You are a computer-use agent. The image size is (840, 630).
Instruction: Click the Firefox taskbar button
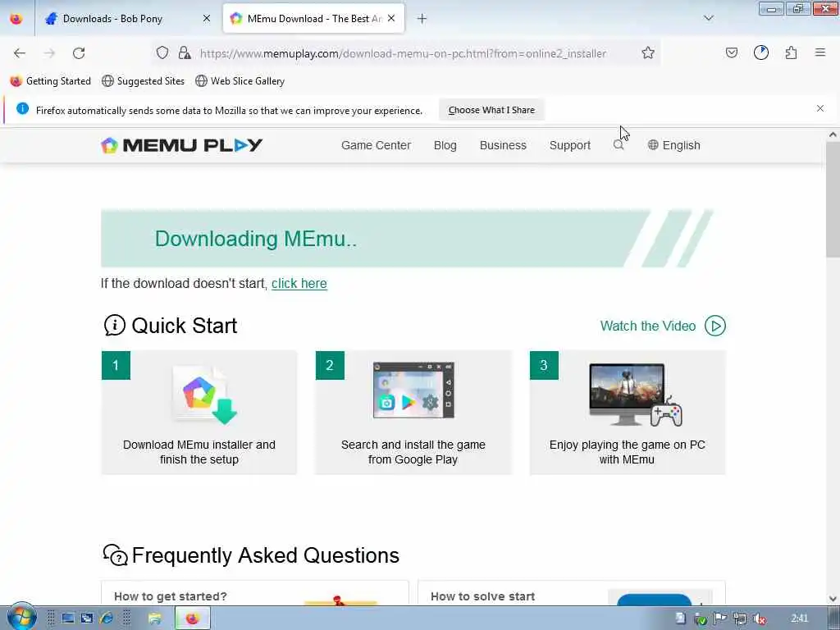(192, 619)
